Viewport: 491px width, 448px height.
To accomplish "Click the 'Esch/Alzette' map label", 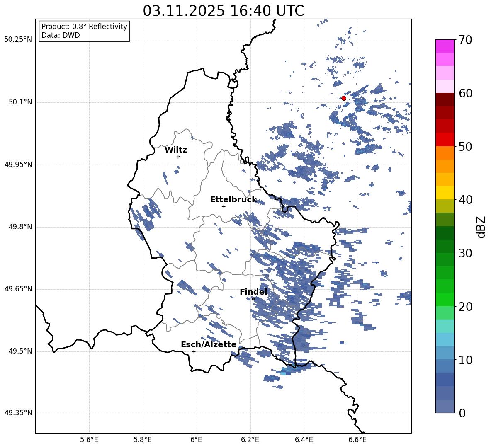I will [209, 344].
